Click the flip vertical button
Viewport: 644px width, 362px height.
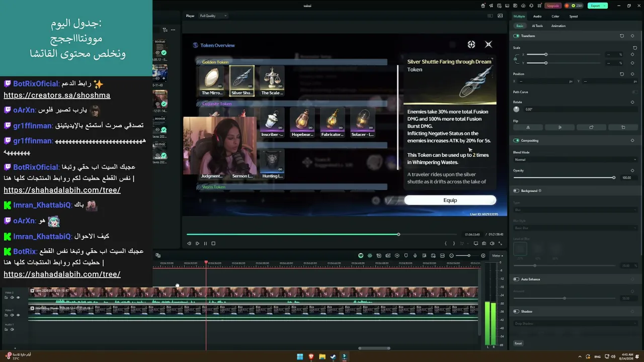click(560, 127)
